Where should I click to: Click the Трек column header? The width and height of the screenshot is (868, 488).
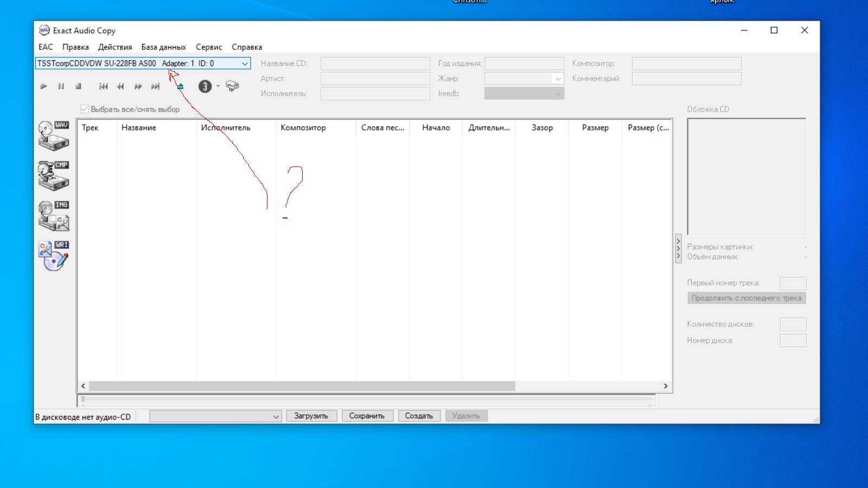pos(97,128)
